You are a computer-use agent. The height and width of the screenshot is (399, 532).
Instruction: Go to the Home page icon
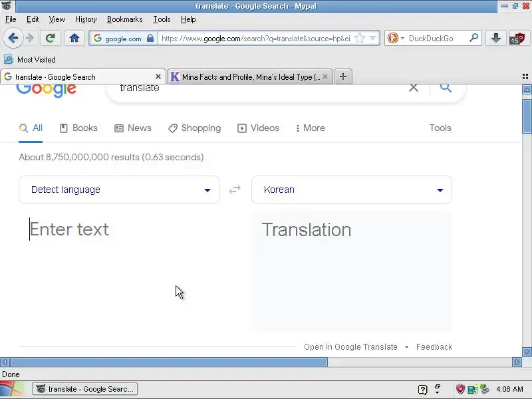pos(74,38)
